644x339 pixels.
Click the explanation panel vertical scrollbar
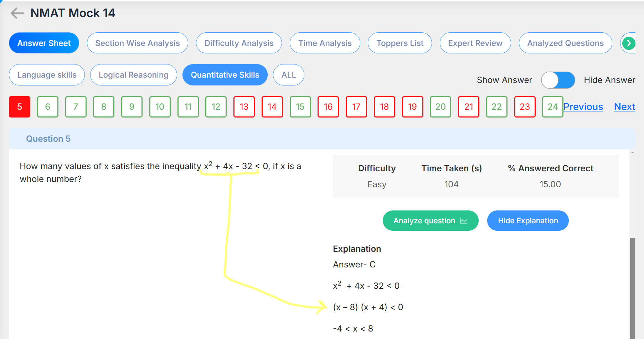[x=632, y=288]
